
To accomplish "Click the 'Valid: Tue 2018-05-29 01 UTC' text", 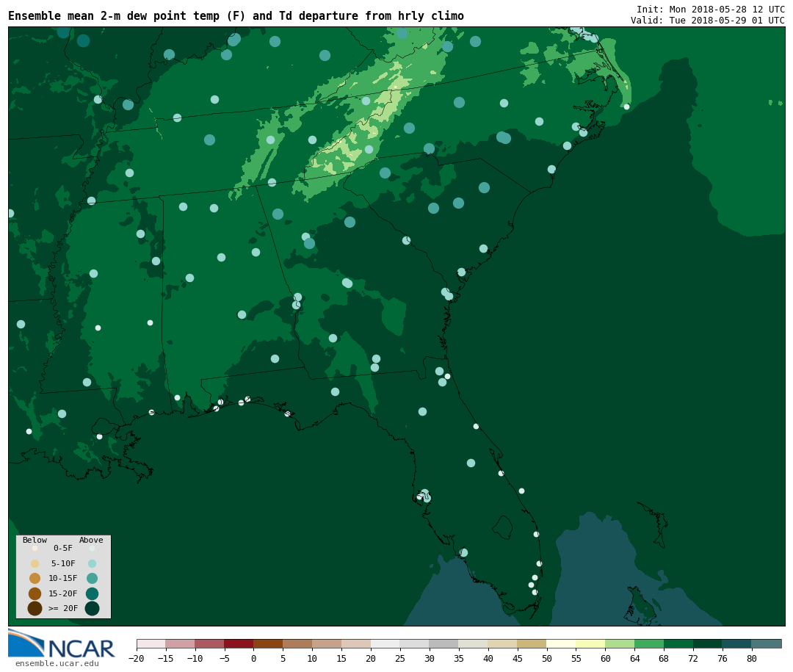I will point(708,21).
